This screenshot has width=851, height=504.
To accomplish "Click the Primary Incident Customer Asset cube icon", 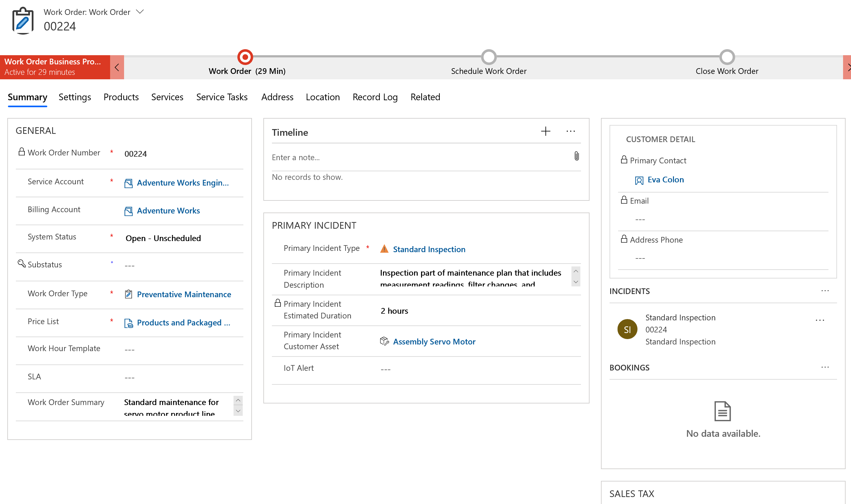I will point(384,341).
